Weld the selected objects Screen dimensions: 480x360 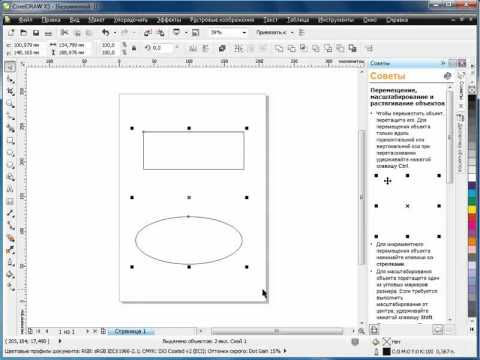(x=279, y=49)
